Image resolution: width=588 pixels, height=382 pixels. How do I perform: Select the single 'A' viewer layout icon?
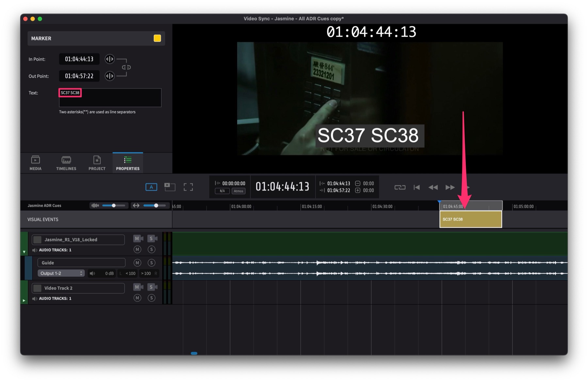151,187
